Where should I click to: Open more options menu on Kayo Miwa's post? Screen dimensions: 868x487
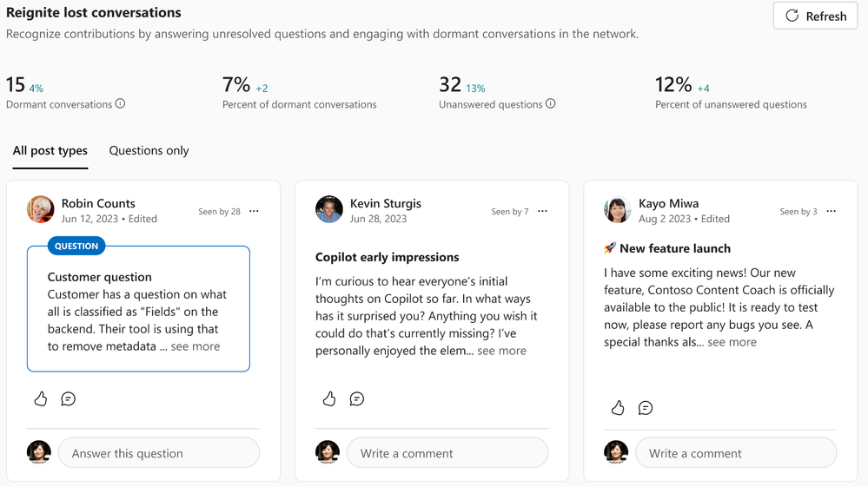point(831,211)
